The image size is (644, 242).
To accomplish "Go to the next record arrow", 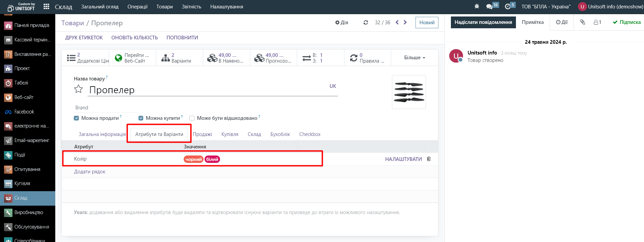I will (x=405, y=23).
